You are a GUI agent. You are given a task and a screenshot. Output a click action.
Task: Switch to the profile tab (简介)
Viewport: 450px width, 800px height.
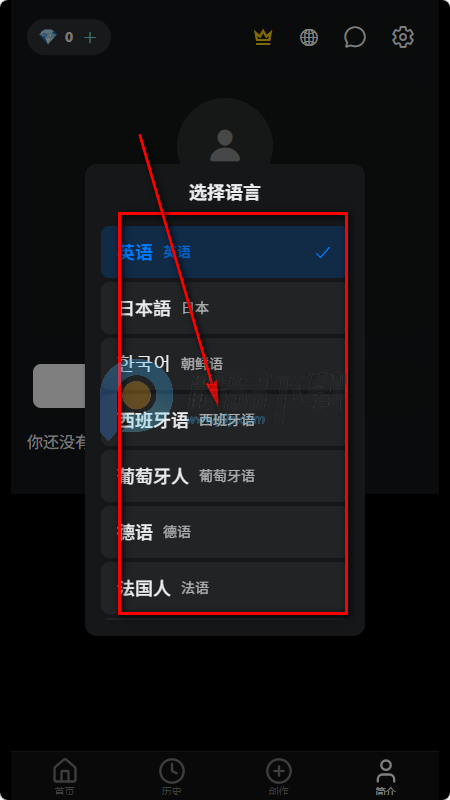point(386,777)
